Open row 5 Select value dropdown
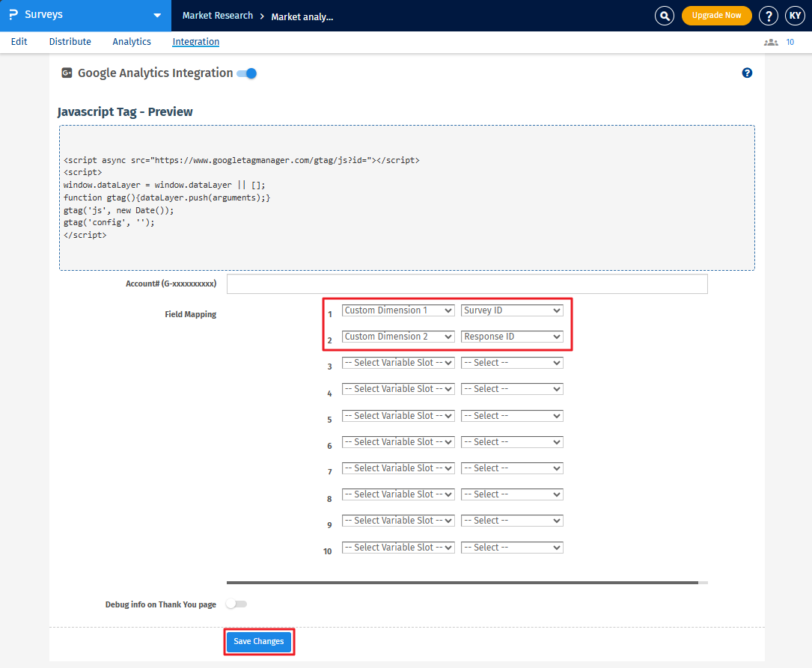This screenshot has width=812, height=668. 512,416
